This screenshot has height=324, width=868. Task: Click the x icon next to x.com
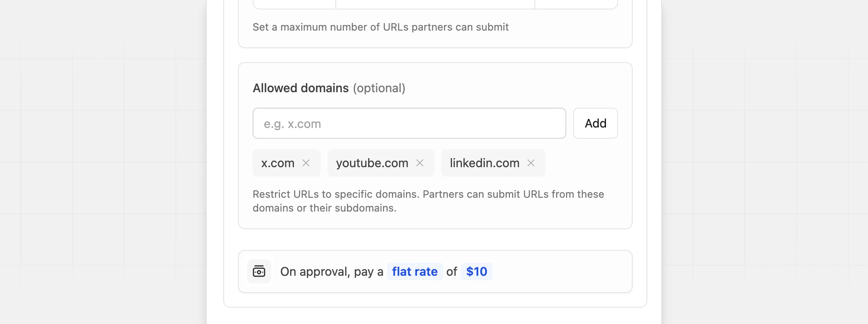306,163
